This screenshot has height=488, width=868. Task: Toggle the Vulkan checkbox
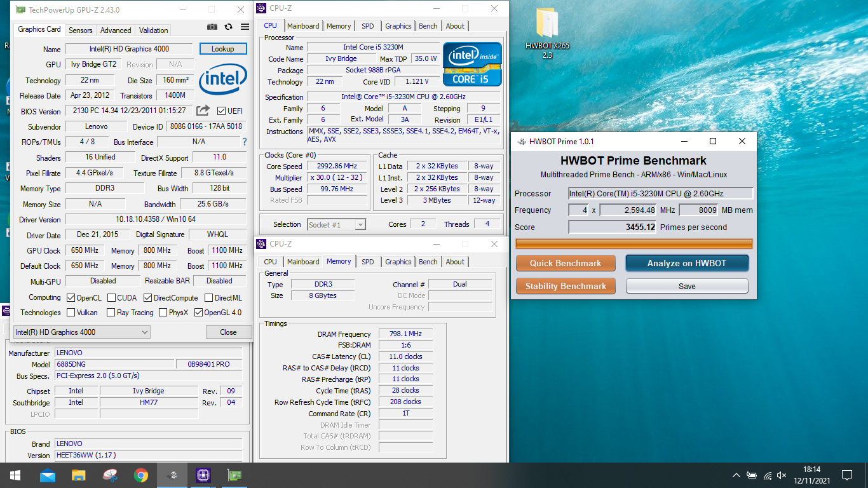71,312
